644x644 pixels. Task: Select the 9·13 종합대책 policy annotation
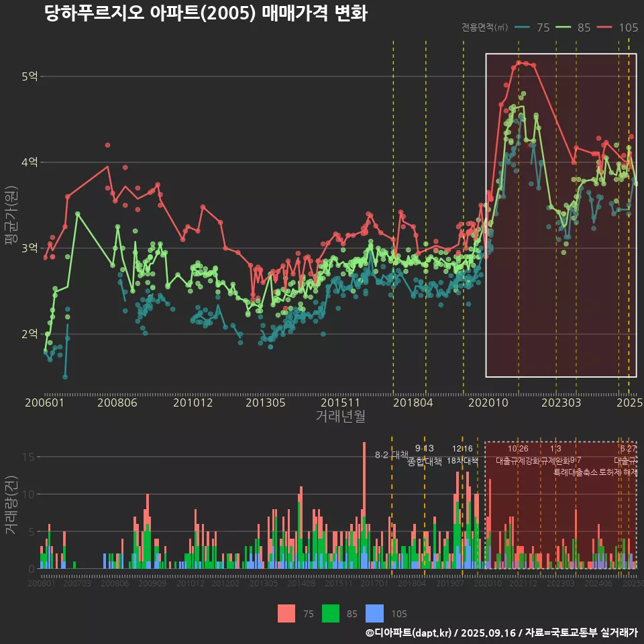coord(424,455)
